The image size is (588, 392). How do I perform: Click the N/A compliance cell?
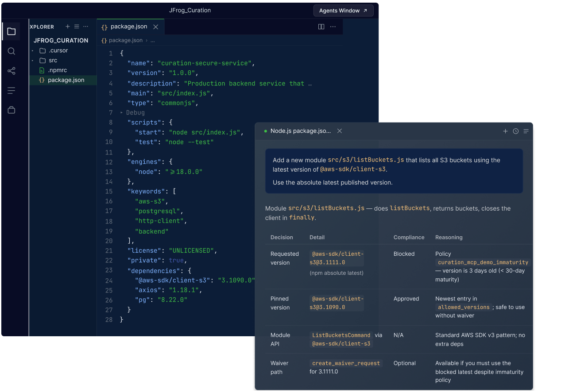pos(398,335)
